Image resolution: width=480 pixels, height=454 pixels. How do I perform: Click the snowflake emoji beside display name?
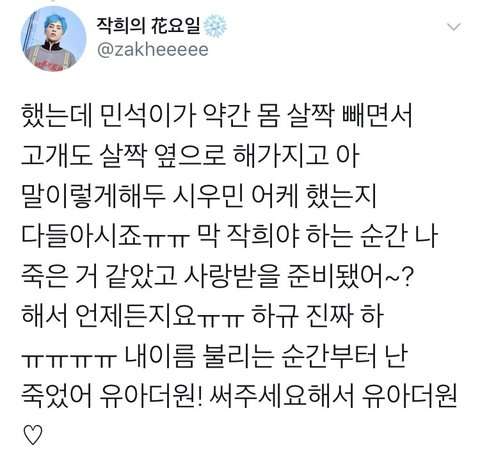tap(215, 26)
